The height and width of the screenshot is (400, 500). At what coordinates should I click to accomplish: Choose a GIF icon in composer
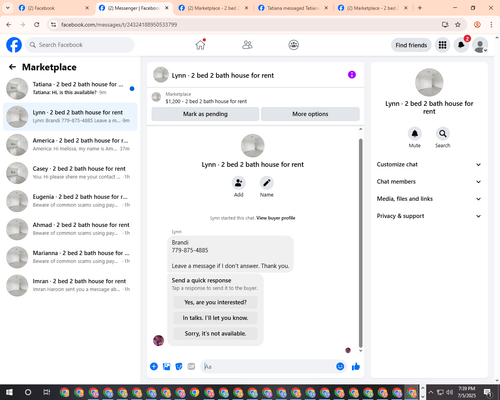[x=191, y=367]
